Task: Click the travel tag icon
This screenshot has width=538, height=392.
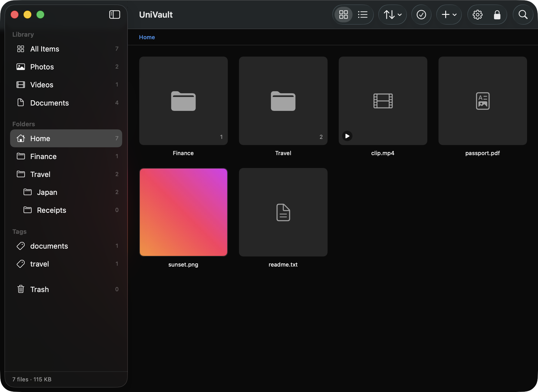Action: [21, 264]
